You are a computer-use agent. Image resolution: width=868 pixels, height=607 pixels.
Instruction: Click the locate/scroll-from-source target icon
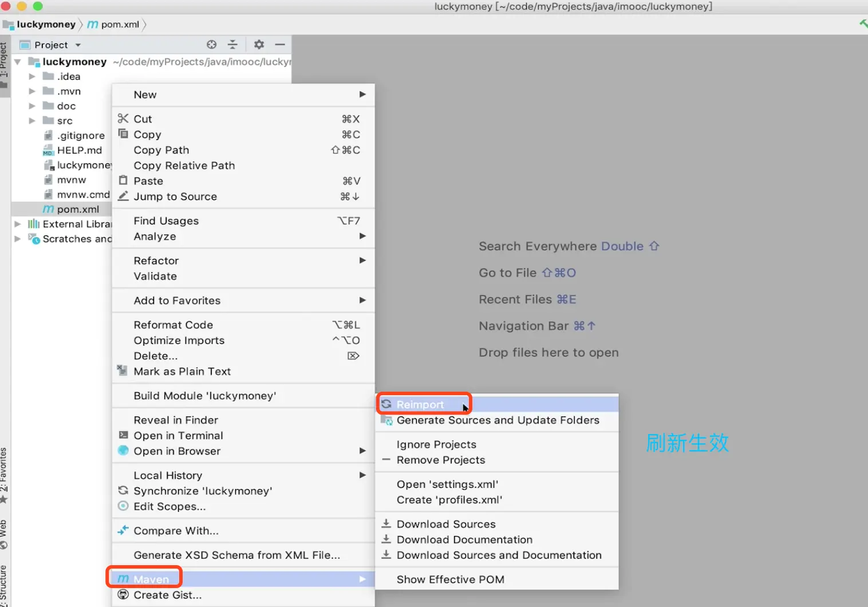212,45
